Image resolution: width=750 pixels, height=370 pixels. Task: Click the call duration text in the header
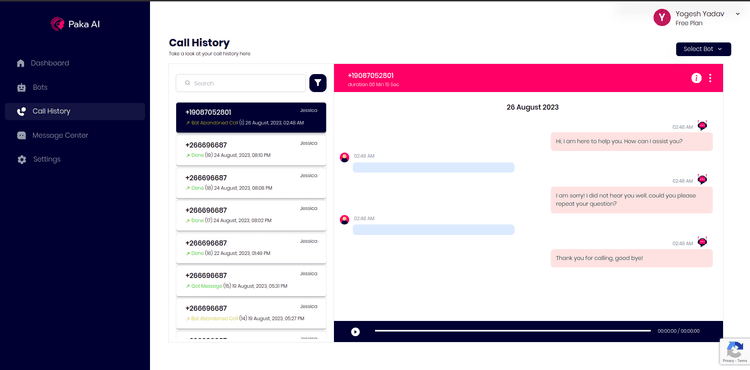[373, 85]
